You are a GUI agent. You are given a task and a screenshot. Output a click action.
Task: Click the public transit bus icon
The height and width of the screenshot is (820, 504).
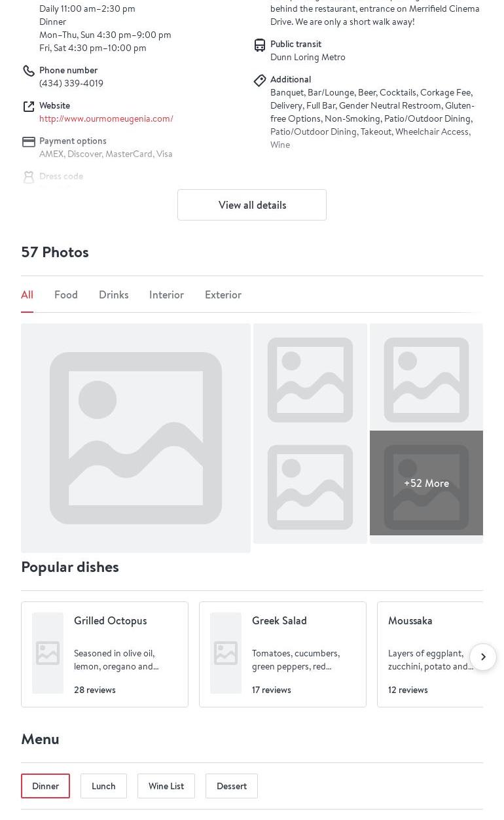(260, 45)
